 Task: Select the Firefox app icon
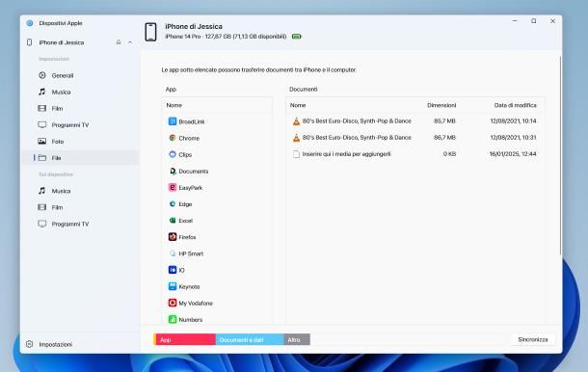click(x=173, y=237)
